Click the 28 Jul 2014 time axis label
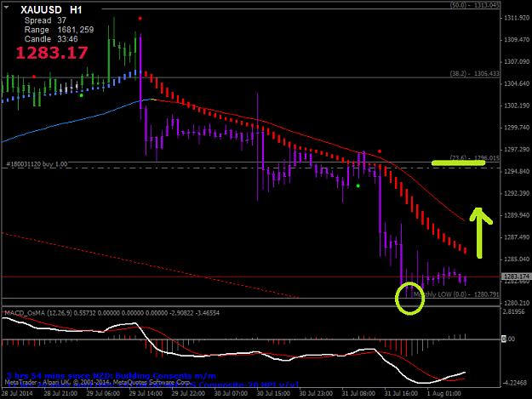 point(17,393)
